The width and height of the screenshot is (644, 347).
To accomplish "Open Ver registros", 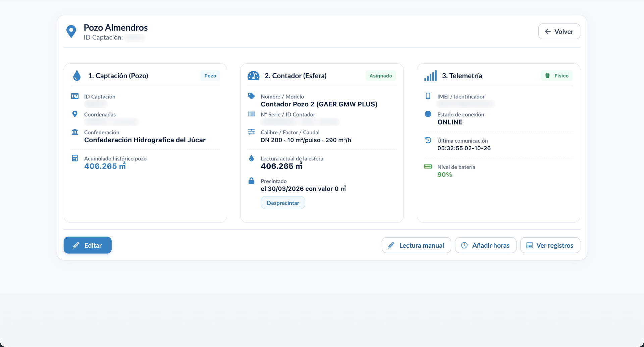I will point(550,245).
